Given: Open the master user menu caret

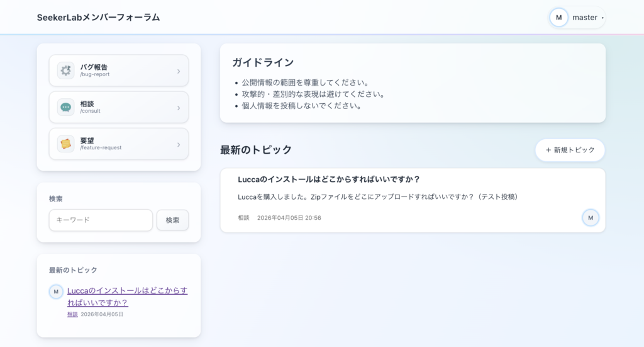Looking at the screenshot, I should click(602, 18).
